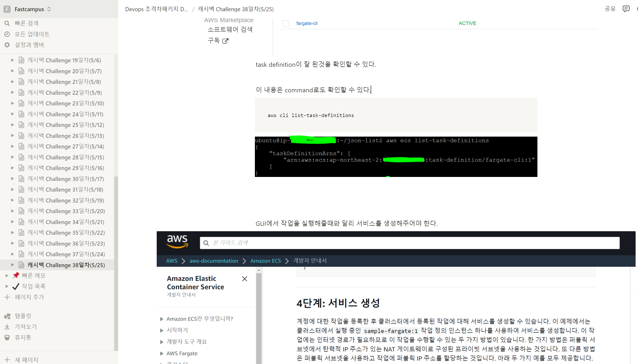Close the Amazon Elastic Container Service panel

point(245,279)
